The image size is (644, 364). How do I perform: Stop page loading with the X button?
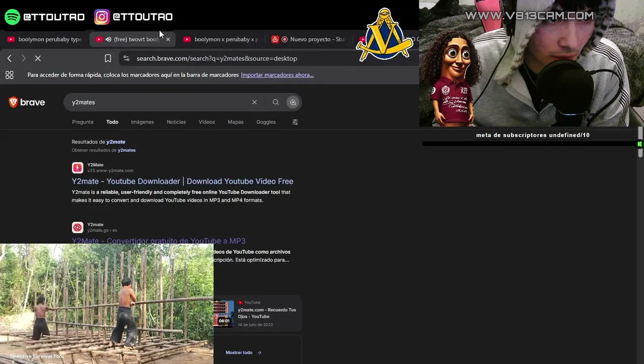point(38,59)
